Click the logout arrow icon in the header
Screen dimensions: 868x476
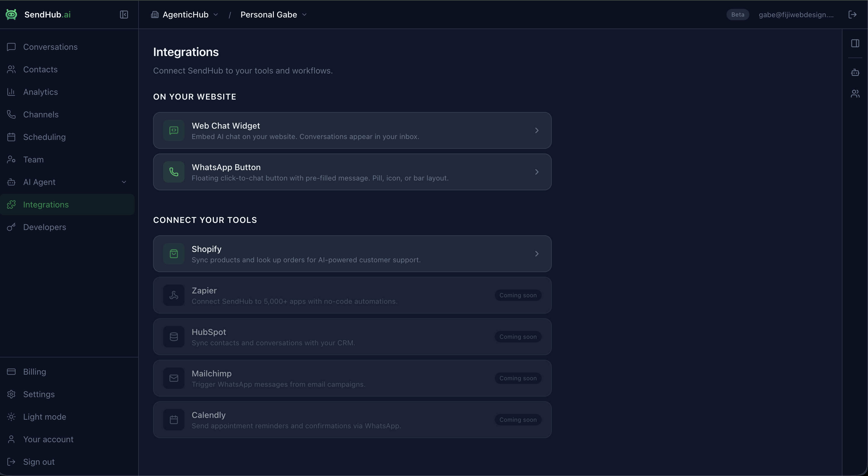point(853,15)
